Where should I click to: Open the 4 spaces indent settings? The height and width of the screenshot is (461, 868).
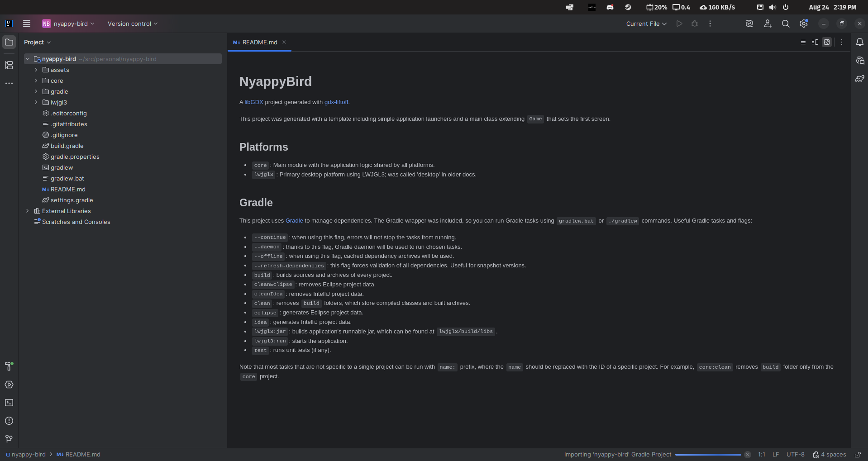click(x=830, y=455)
